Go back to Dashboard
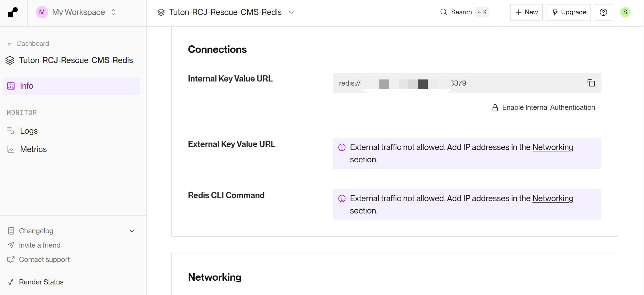 pos(33,44)
